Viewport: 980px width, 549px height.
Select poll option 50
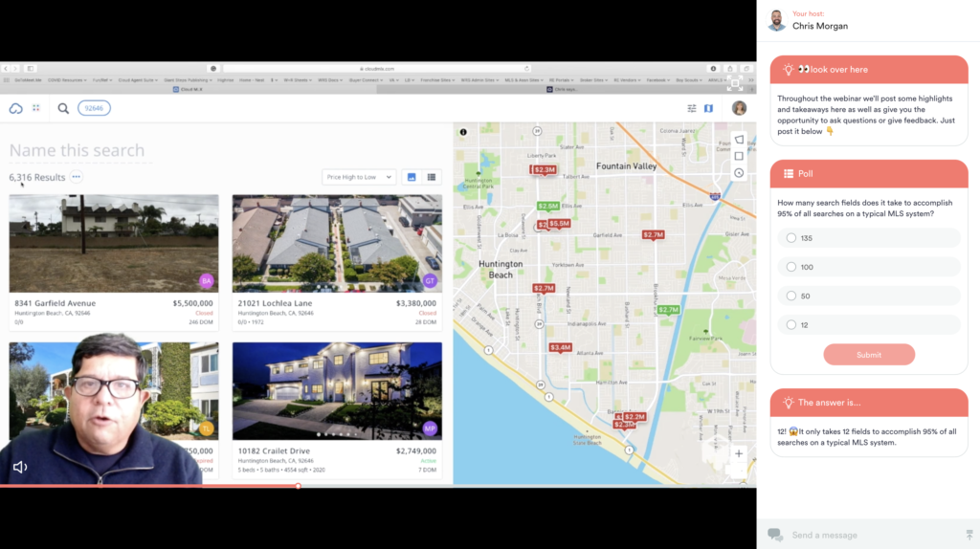coord(791,296)
